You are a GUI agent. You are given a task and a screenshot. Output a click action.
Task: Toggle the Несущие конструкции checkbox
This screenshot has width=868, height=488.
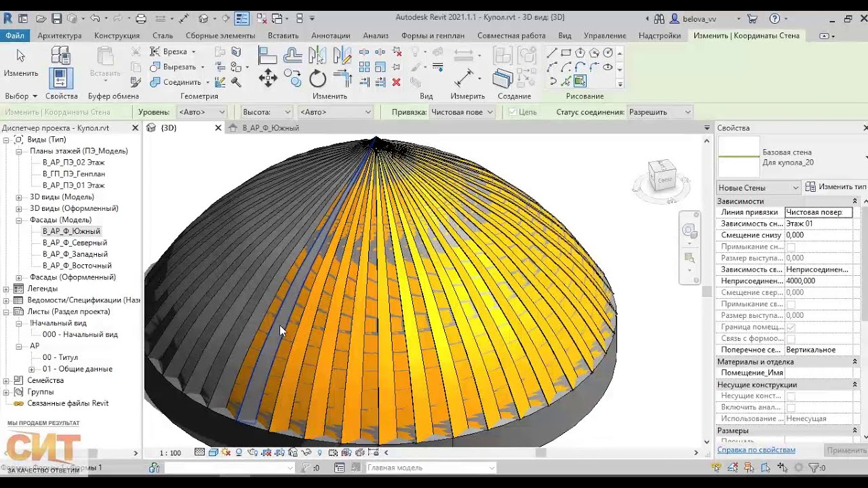[x=791, y=396]
